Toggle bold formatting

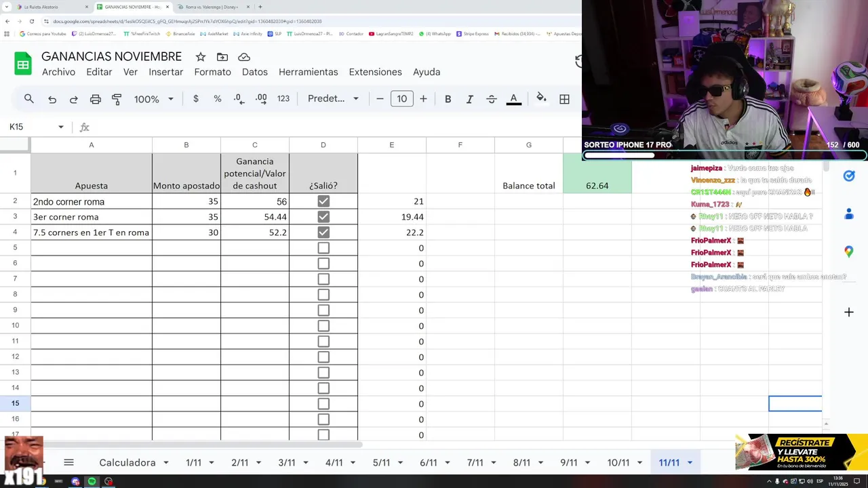point(448,99)
